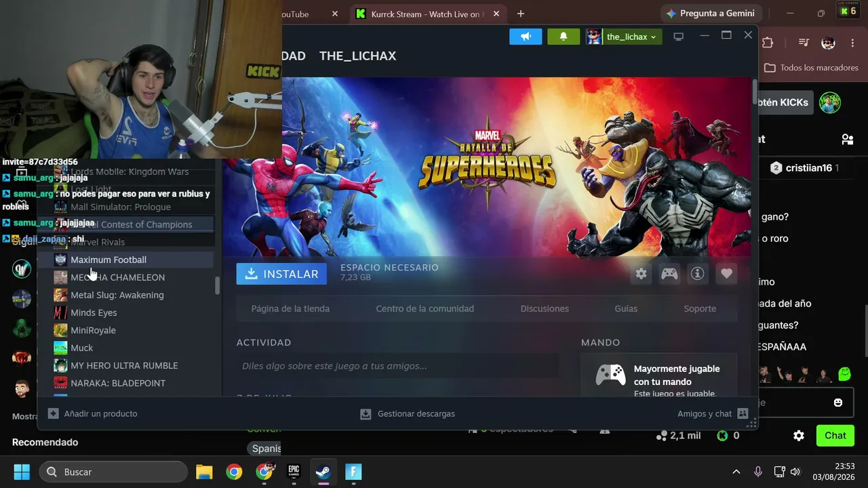Screen dimensions: 868x488
Task: Open File Explorer from taskbar
Action: (204, 472)
